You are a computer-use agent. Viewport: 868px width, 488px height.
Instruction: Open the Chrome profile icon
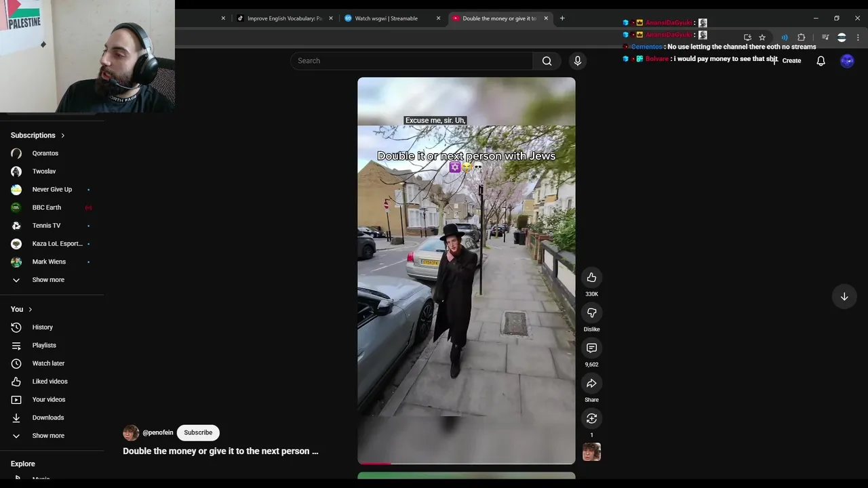(x=842, y=37)
